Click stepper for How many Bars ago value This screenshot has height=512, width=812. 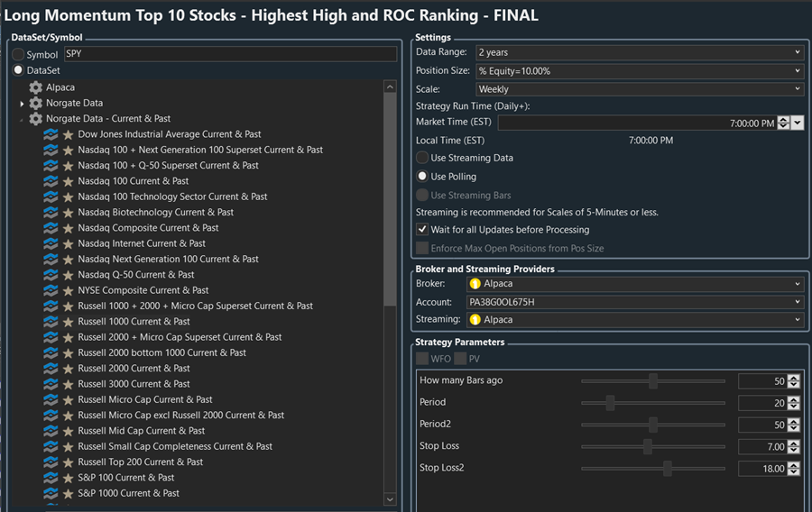point(793,381)
